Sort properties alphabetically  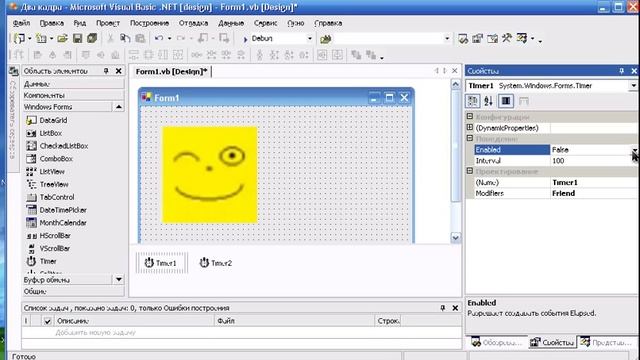tap(488, 101)
